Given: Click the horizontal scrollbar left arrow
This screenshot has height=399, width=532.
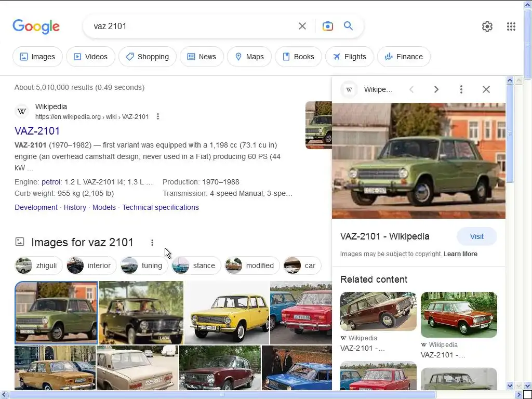Looking at the screenshot, I should [4, 395].
